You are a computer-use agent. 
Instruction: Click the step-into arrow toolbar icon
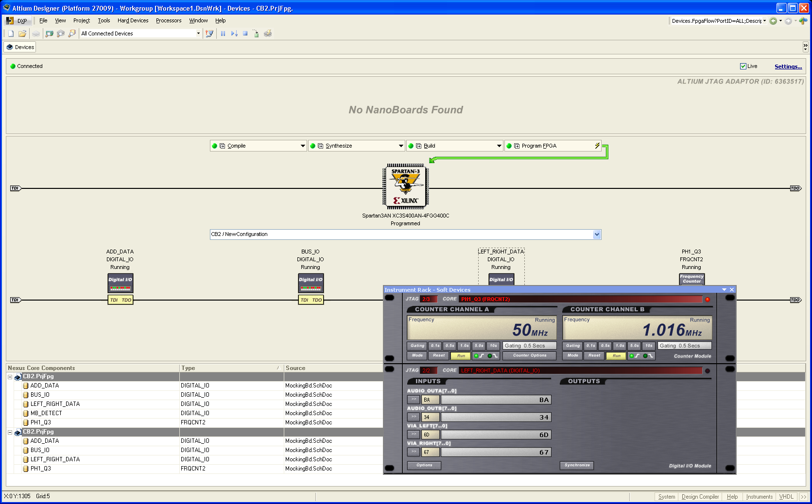(x=234, y=34)
